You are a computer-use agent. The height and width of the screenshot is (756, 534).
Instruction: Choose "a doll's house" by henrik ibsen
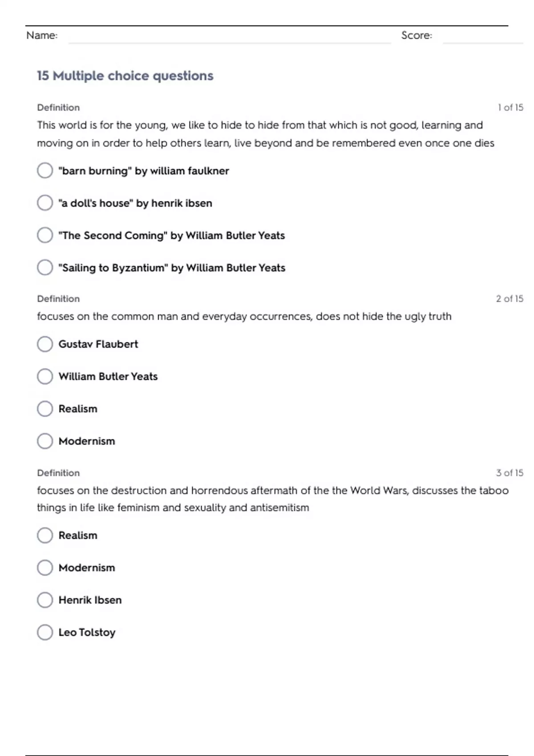pos(45,203)
